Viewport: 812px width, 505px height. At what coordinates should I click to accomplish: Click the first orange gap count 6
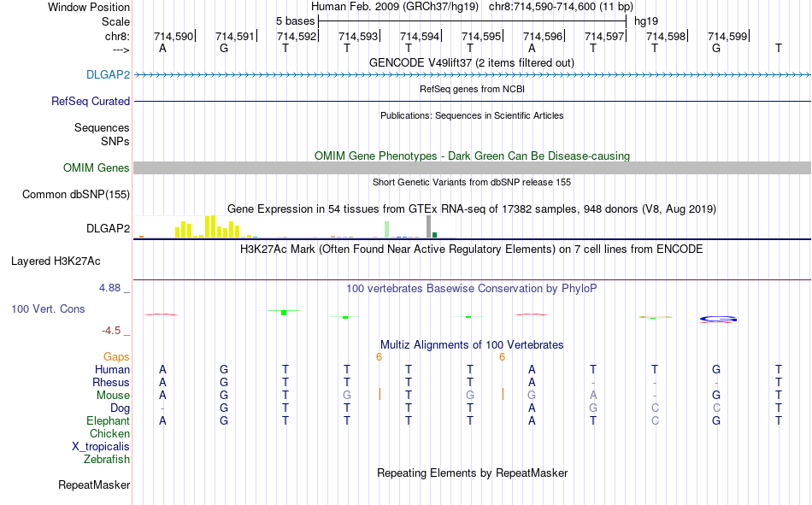coord(379,357)
